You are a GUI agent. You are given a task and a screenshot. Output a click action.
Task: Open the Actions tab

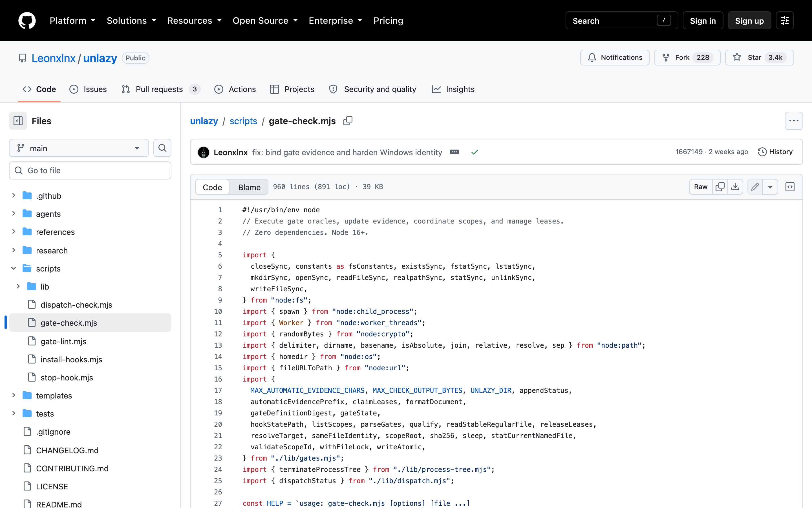pyautogui.click(x=235, y=89)
